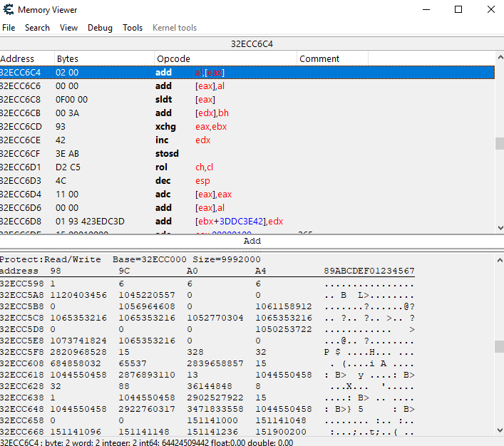Select the add [ebx+3DDC3E42],edx row
The width and height of the screenshot is (504, 446).
pyautogui.click(x=247, y=221)
